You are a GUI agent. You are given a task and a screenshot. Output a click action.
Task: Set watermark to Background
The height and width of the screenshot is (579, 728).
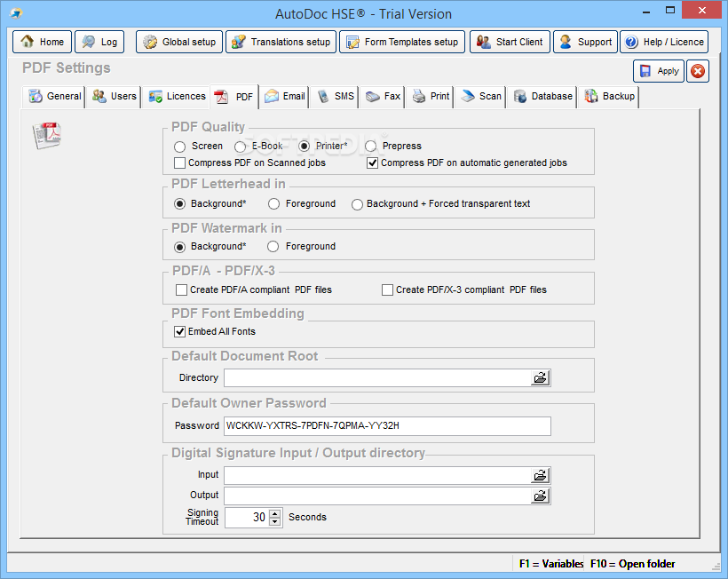179,247
